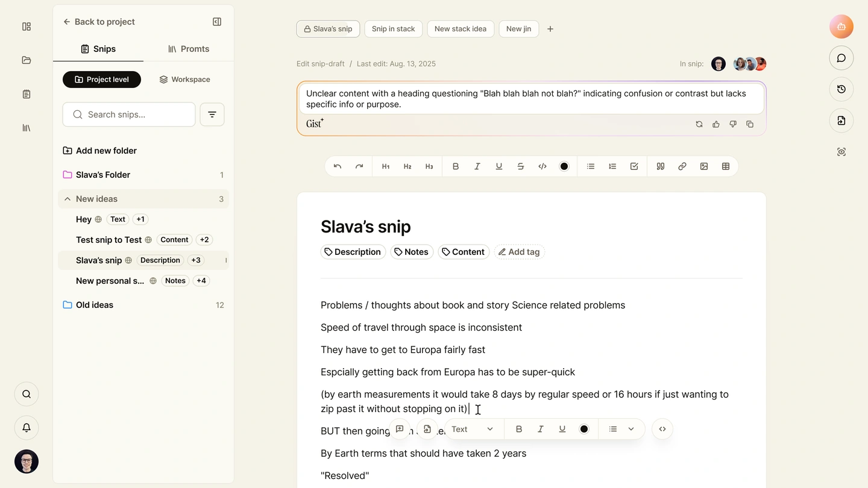Open the New jin tab
The image size is (868, 488).
(519, 29)
